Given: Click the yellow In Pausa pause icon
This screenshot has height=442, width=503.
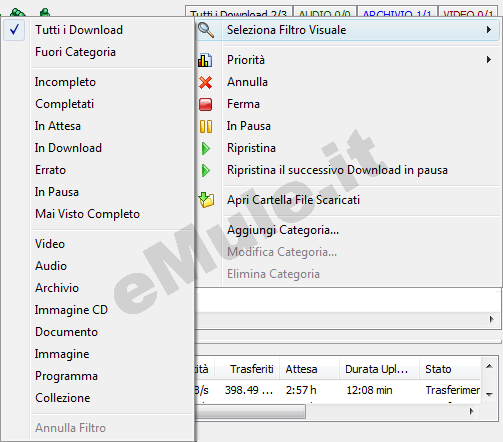Looking at the screenshot, I should pyautogui.click(x=206, y=126).
